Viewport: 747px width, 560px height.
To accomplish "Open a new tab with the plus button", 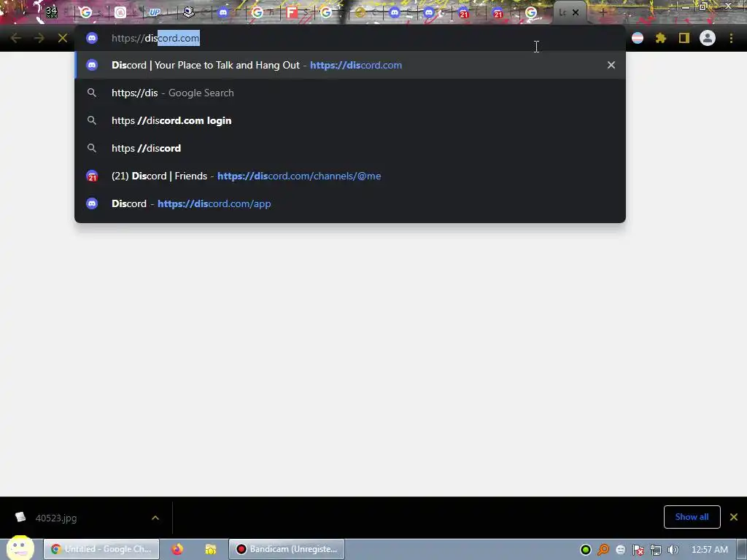I will pos(603,12).
